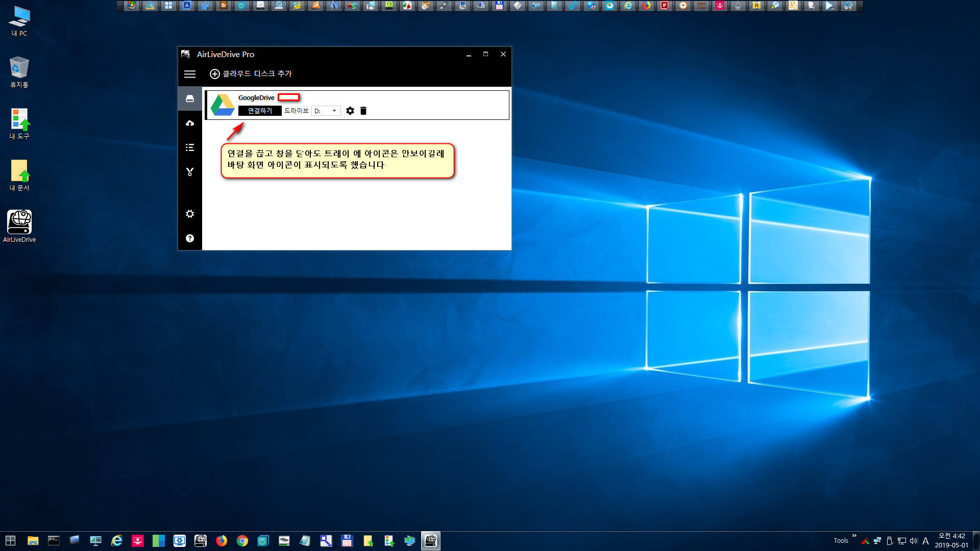Open floppy disk save icon in taskbar
The height and width of the screenshot is (551, 980).
pyautogui.click(x=347, y=541)
